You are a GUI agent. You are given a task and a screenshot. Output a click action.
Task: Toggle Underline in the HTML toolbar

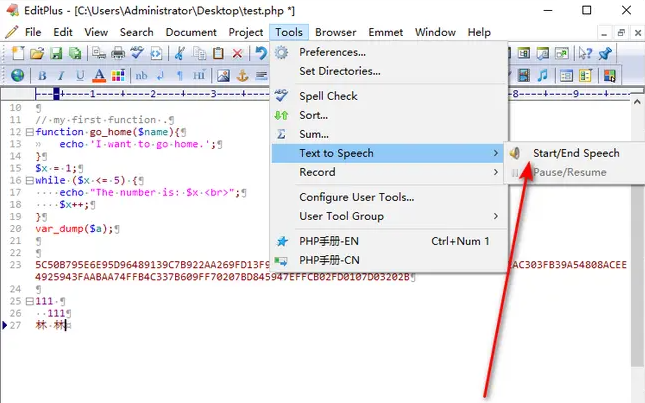coord(80,76)
